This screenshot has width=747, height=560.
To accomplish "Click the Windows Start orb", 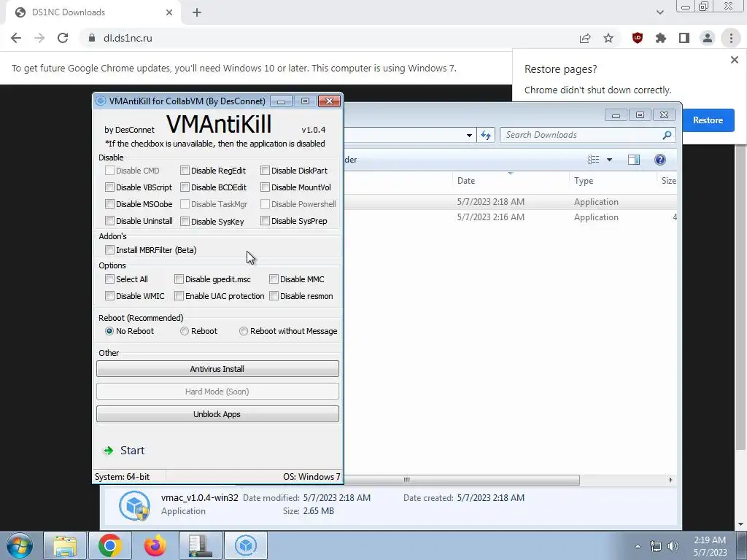I will point(20,545).
